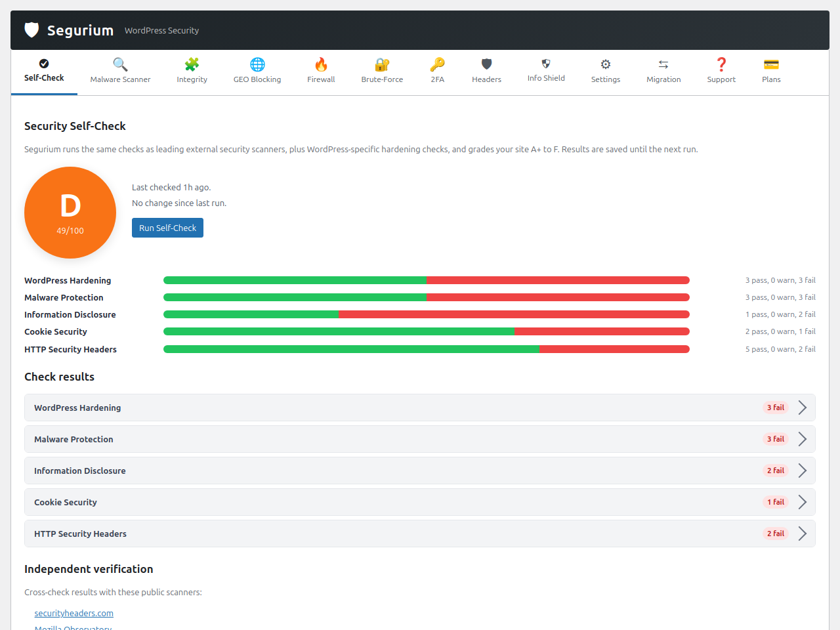This screenshot has height=630, width=840.
Task: Open the Information Disclosure accordion title
Action: click(x=80, y=471)
